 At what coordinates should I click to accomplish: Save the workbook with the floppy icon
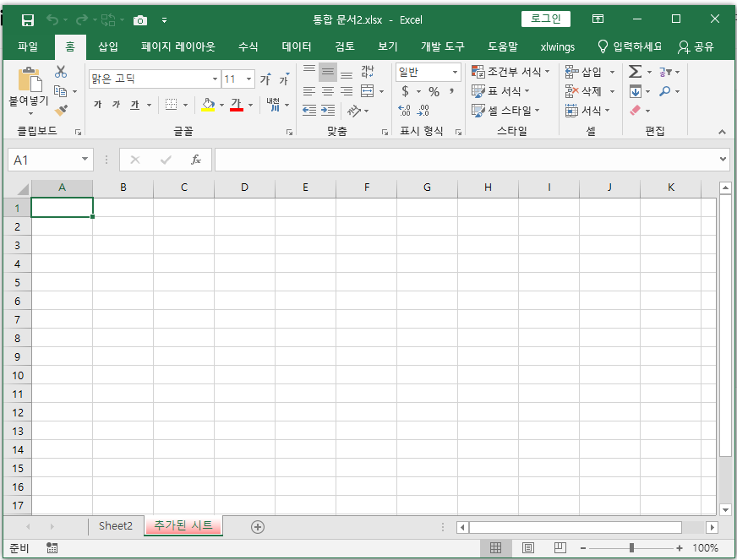28,19
